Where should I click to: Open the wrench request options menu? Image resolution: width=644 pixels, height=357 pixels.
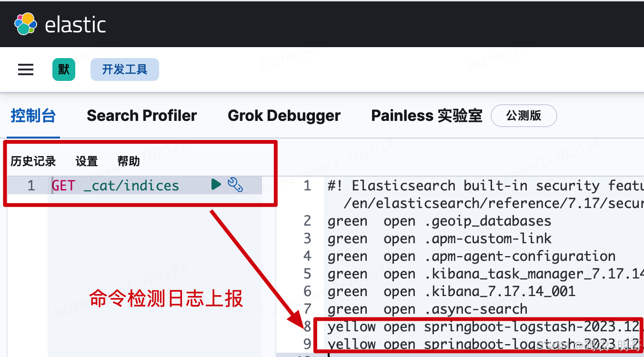pyautogui.click(x=235, y=184)
